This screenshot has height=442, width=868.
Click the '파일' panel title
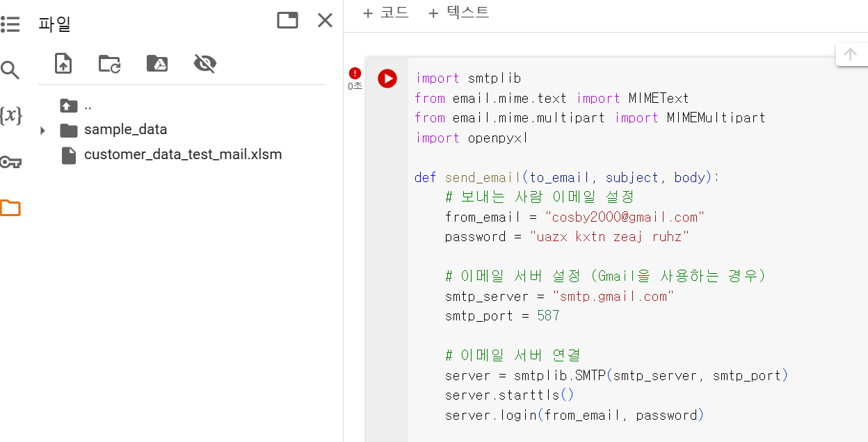pyautogui.click(x=55, y=24)
